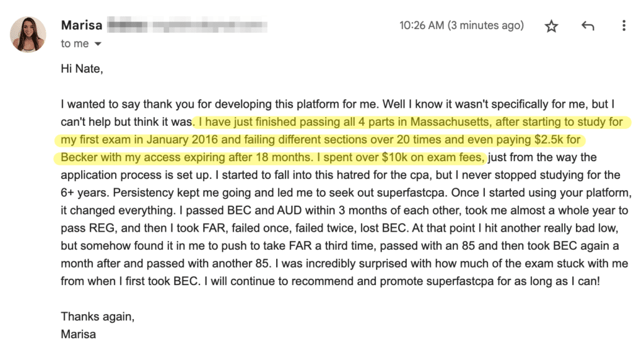Expand recipient details arrow next to "to me"
644x355 pixels.
click(97, 44)
